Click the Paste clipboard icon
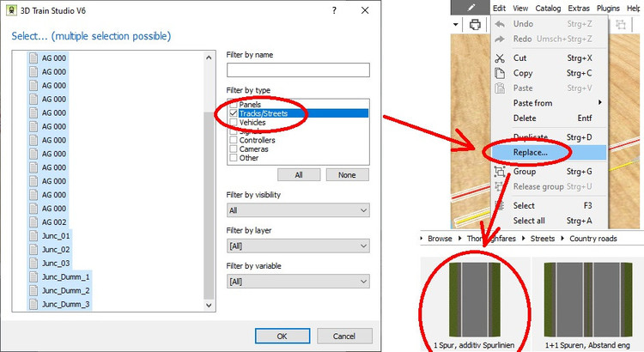 [x=500, y=88]
